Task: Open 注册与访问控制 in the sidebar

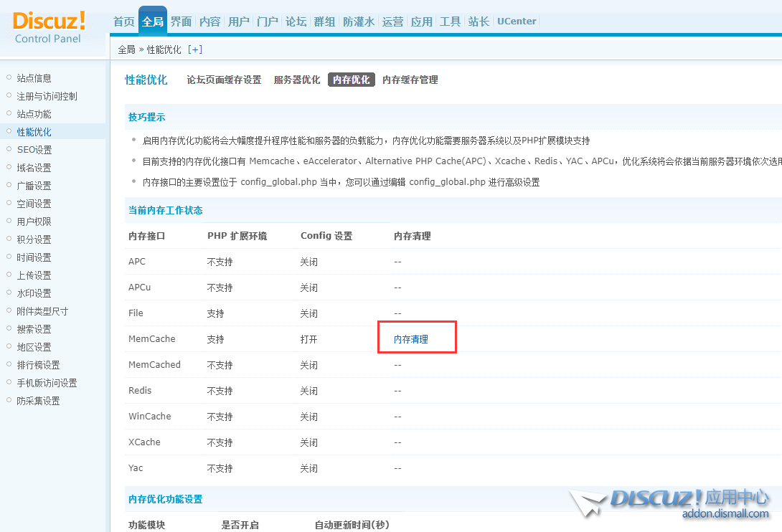Action: 47,96
